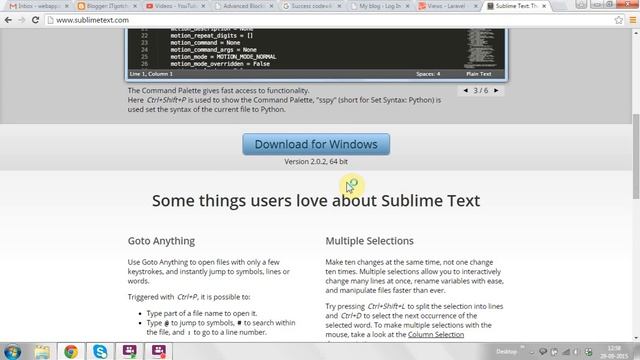Screen dimensions: 640x360
Task: Show next slide in screenshot carousel
Action: (x=496, y=91)
